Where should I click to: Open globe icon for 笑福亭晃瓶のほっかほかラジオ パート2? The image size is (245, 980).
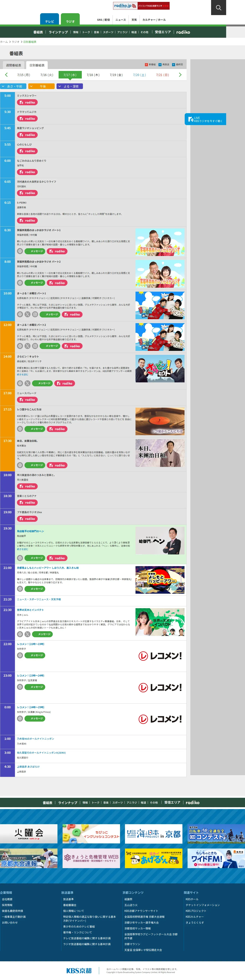click(20, 283)
